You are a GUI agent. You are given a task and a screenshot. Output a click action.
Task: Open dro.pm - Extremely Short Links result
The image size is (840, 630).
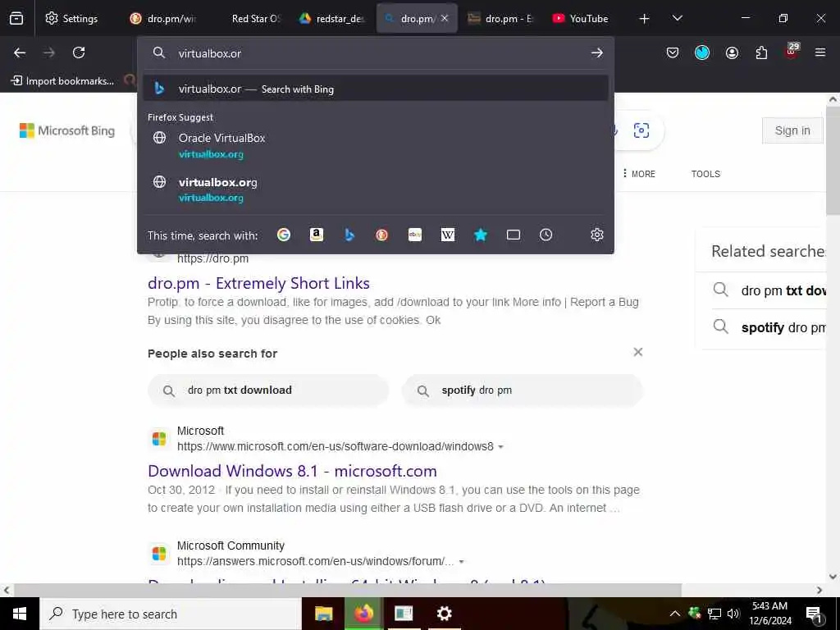click(258, 283)
